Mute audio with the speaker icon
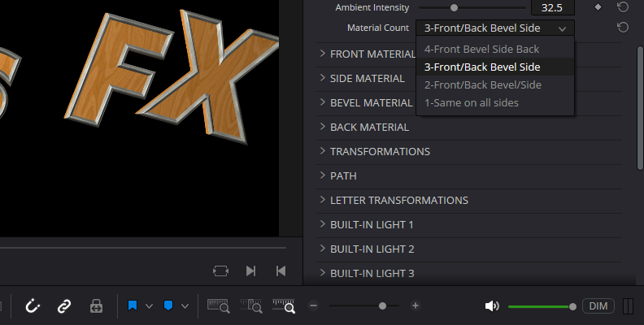Viewport: 644px width, 325px height. pos(491,306)
